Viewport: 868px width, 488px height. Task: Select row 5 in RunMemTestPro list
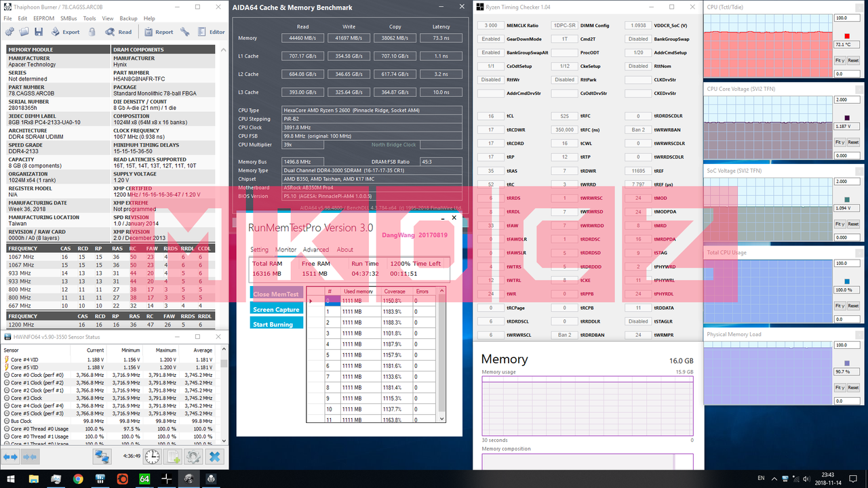point(372,354)
